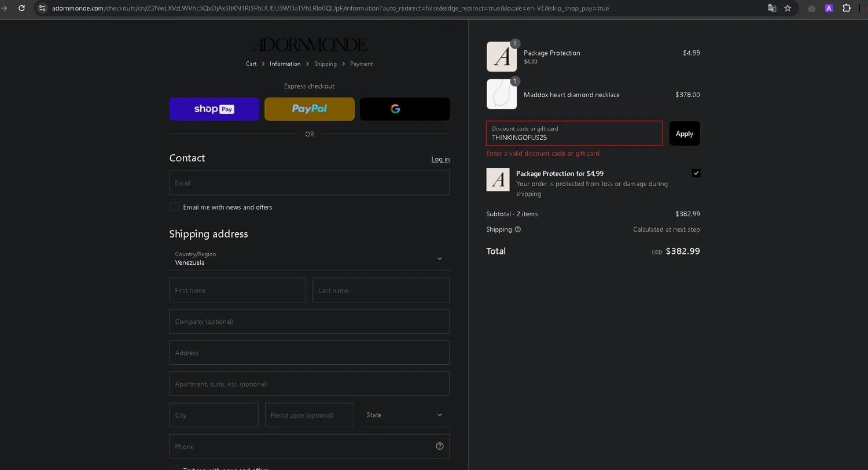Apply the discount code
The height and width of the screenshot is (470, 868).
click(685, 134)
